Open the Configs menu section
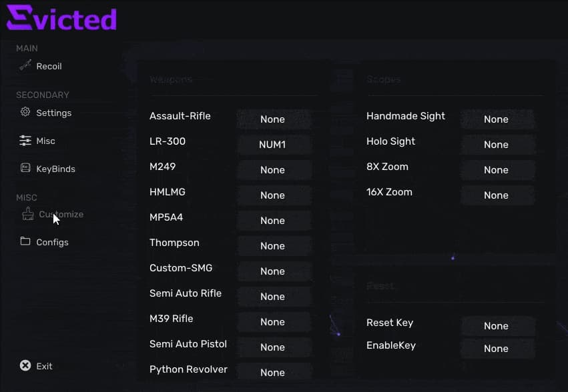The height and width of the screenshot is (392, 568). 52,243
